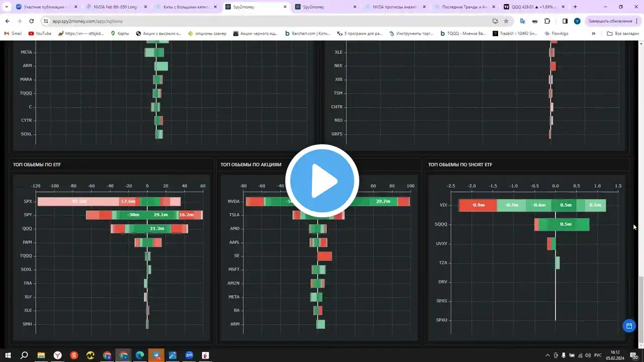Open the Gmail bookmark
Image resolution: width=644 pixels, height=362 pixels.
13,34
